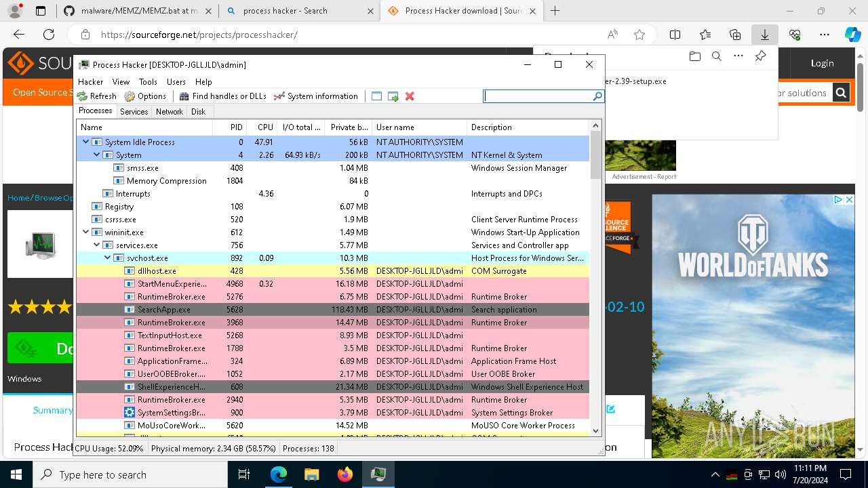
Task: Select the ShellExperienceHost process row
Action: (x=333, y=386)
